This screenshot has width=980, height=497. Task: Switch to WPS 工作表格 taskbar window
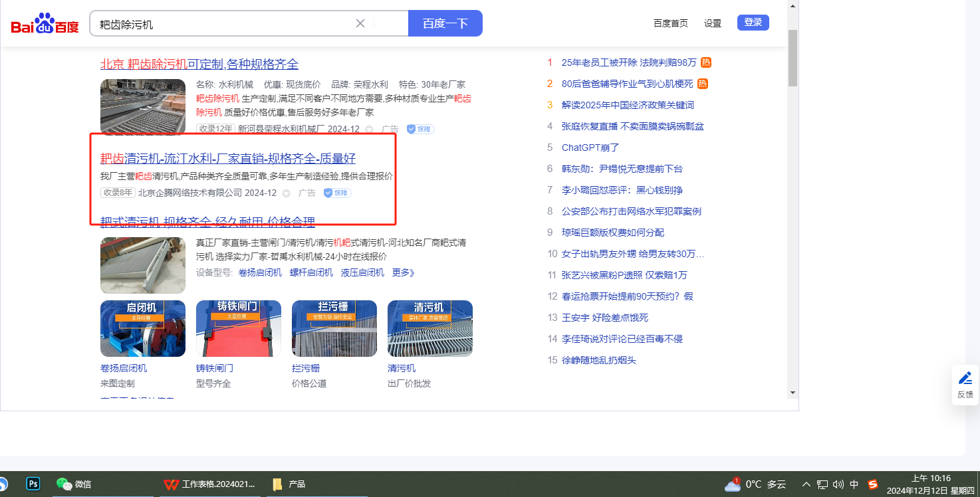tap(210, 484)
